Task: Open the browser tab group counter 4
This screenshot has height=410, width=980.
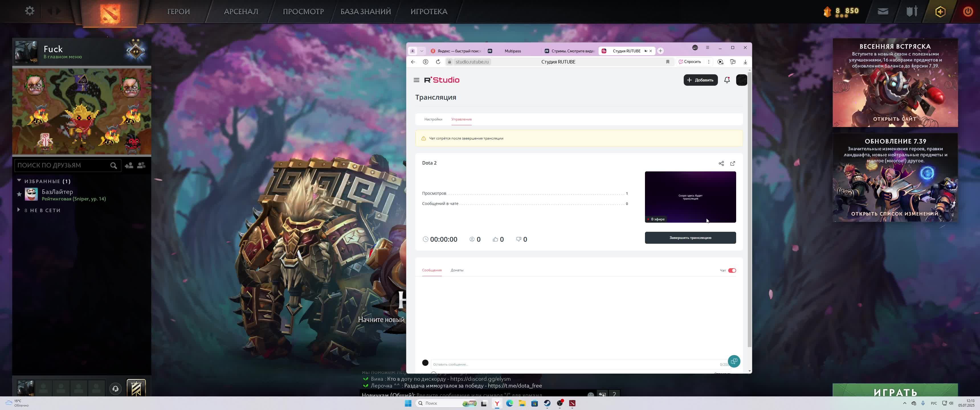Action: click(x=413, y=51)
